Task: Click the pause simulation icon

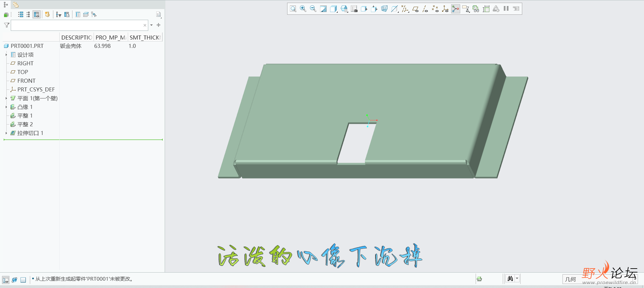Action: point(506,9)
